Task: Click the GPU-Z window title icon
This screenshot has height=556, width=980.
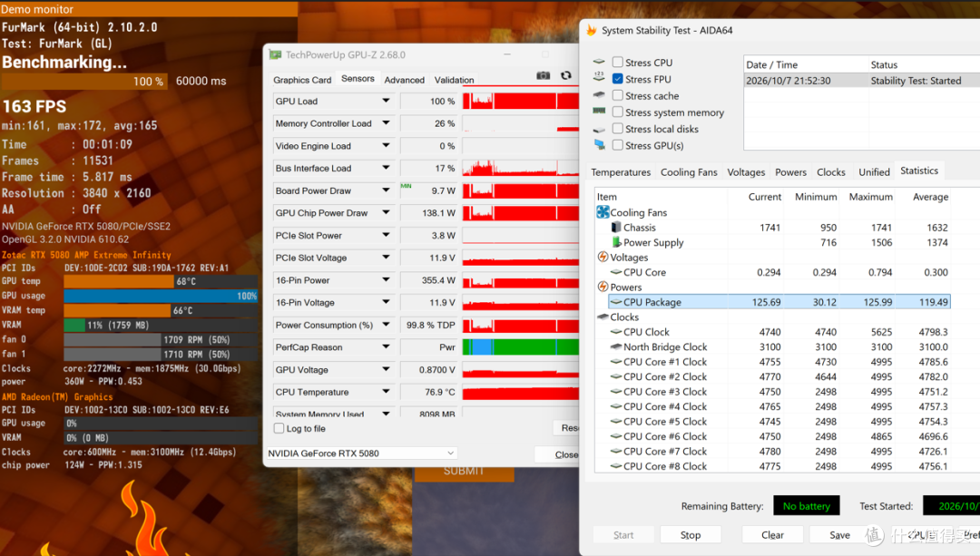Action: 275,55
